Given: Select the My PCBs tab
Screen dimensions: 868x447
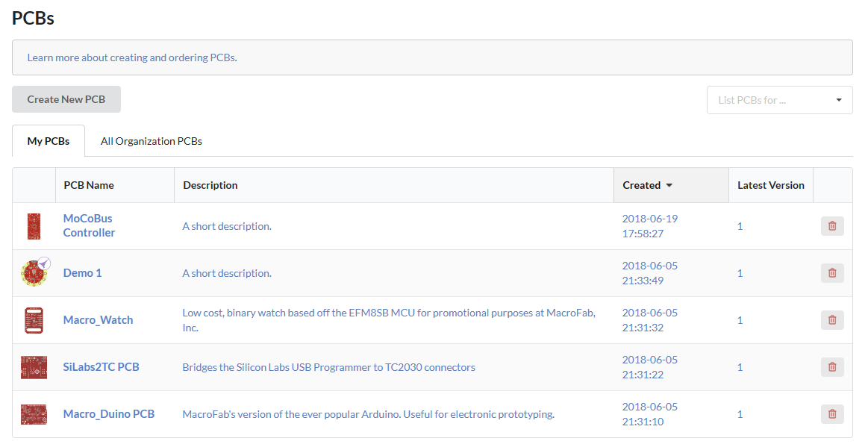Looking at the screenshot, I should click(x=49, y=141).
